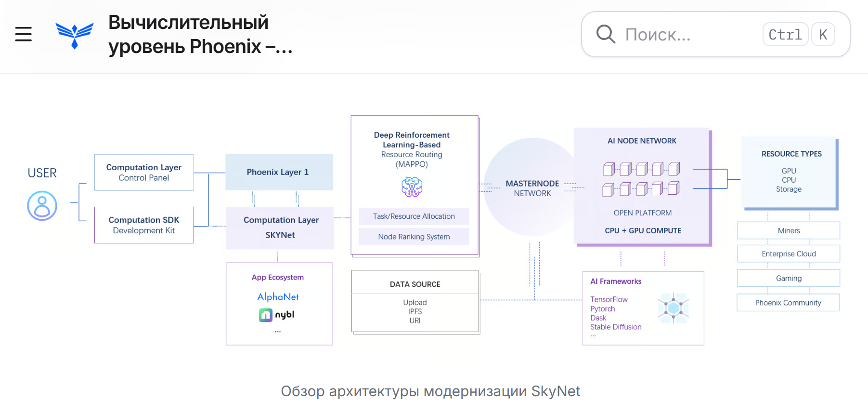Focus the Поиск search field

[715, 34]
